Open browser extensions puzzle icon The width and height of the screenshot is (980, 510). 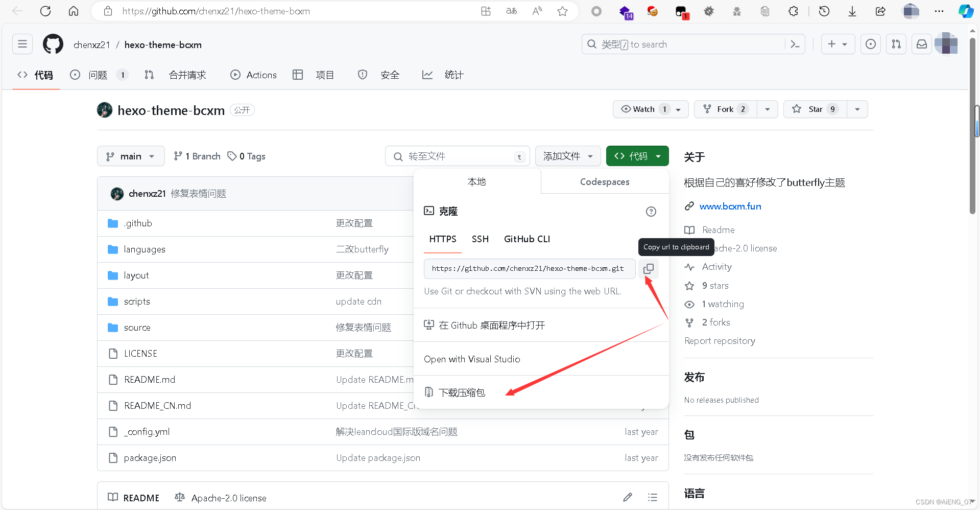pyautogui.click(x=793, y=11)
